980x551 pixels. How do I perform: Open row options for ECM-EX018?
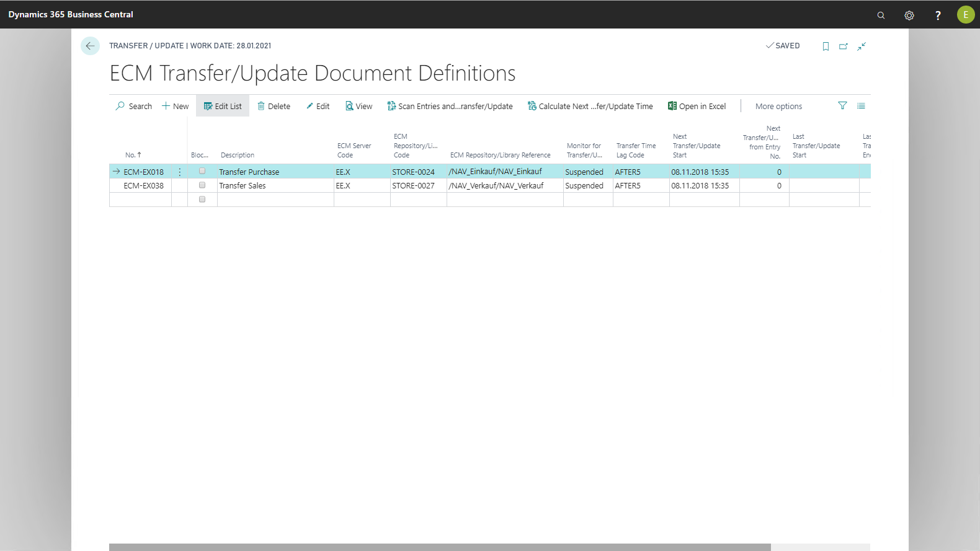(x=180, y=172)
